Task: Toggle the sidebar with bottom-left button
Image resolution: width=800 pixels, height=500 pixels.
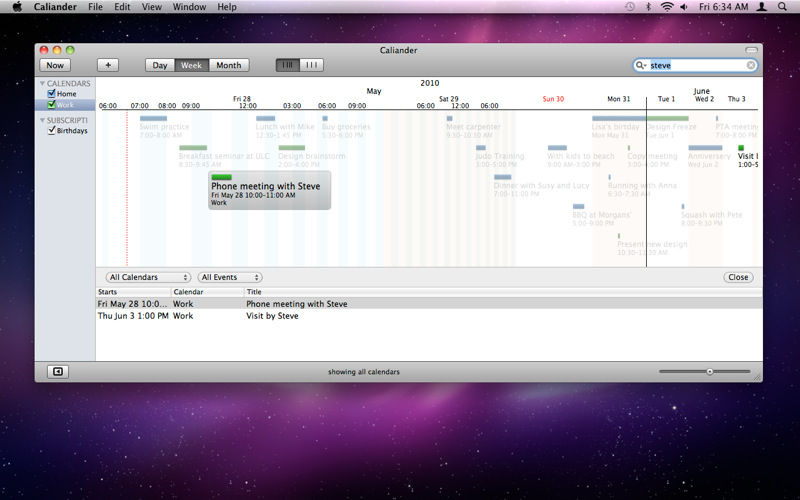Action: coord(58,371)
